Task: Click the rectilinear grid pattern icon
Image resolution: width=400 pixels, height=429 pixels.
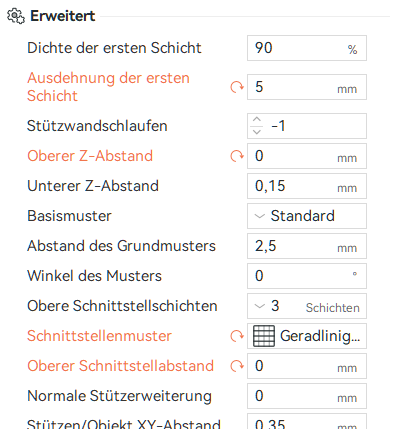Action: point(264,336)
